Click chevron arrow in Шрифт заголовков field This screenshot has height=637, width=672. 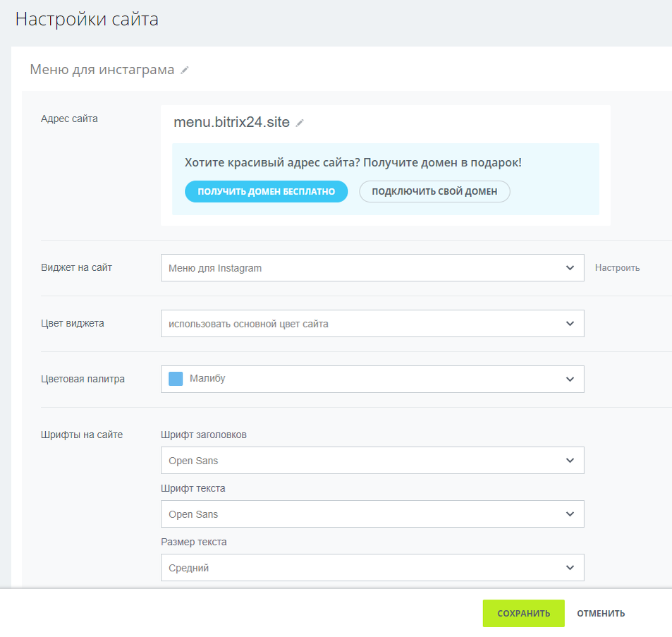tap(570, 461)
